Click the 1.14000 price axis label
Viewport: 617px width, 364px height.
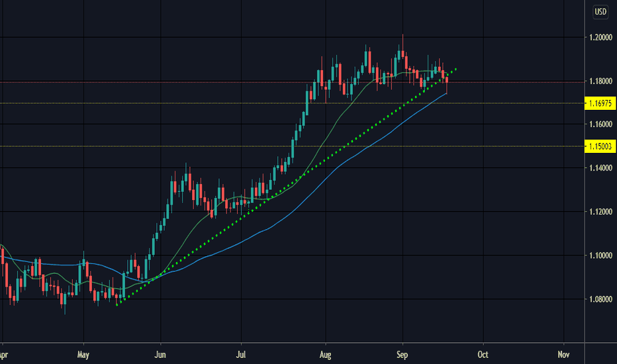pos(600,168)
